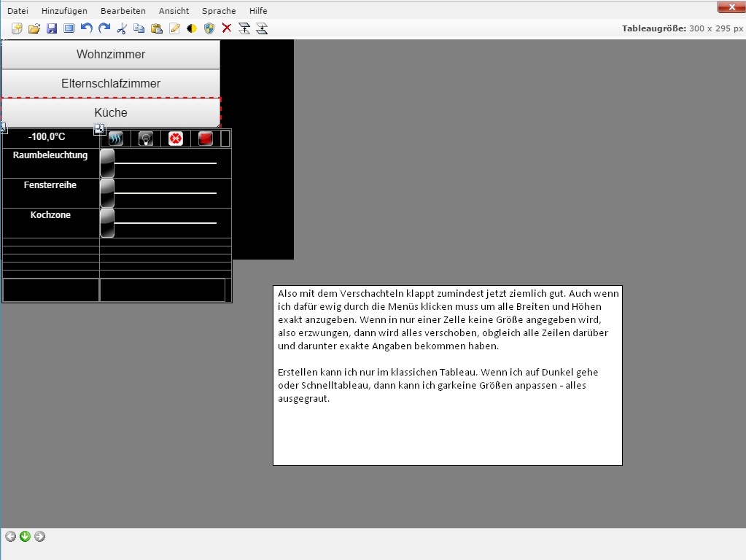Click the -100,0°C temperature cell
746x560 pixels.
pyautogui.click(x=47, y=137)
